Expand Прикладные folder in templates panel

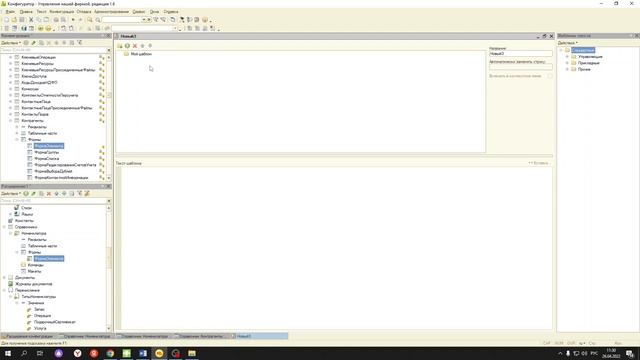pos(567,63)
